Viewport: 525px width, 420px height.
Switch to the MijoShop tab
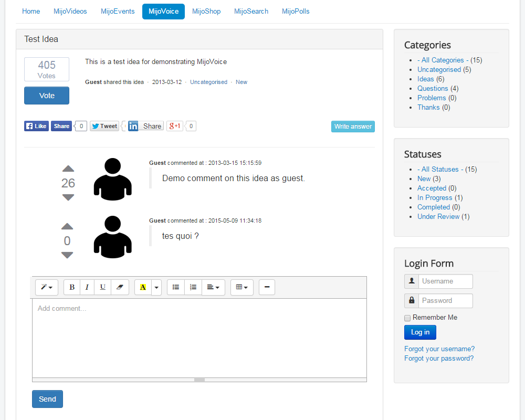point(206,11)
